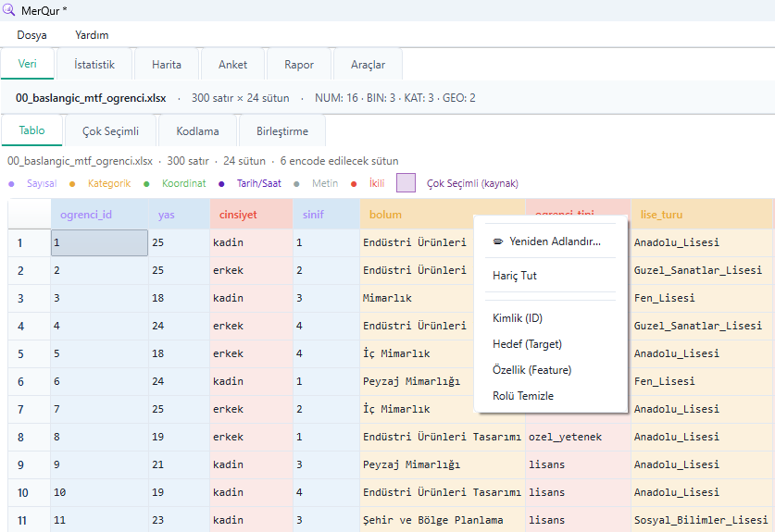The image size is (775, 532).
Task: Open the Dosya menu
Action: point(31,35)
